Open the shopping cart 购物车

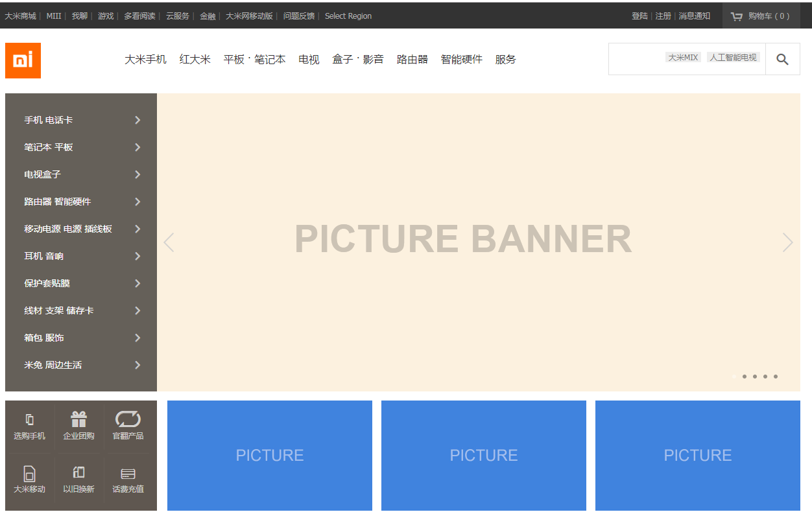[x=760, y=16]
